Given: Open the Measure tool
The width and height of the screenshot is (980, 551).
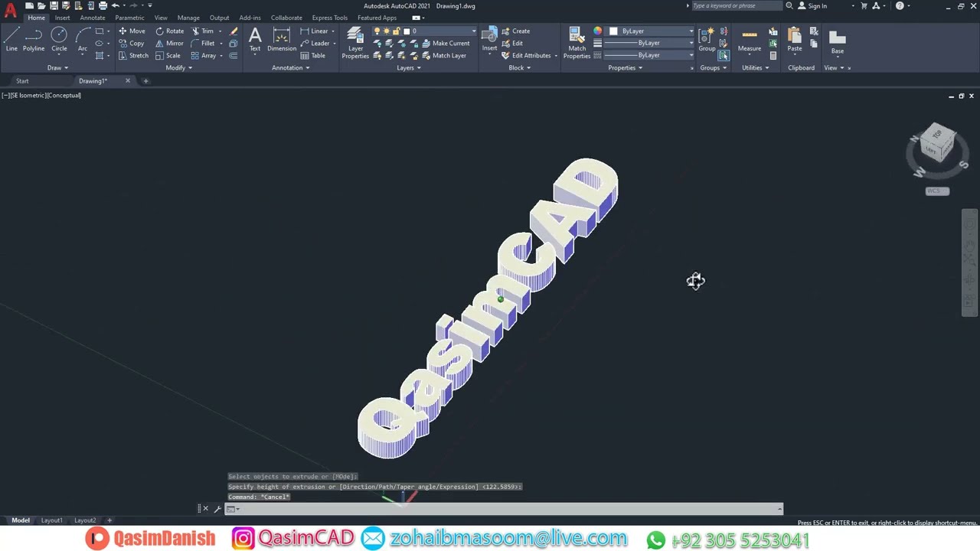Looking at the screenshot, I should (750, 40).
